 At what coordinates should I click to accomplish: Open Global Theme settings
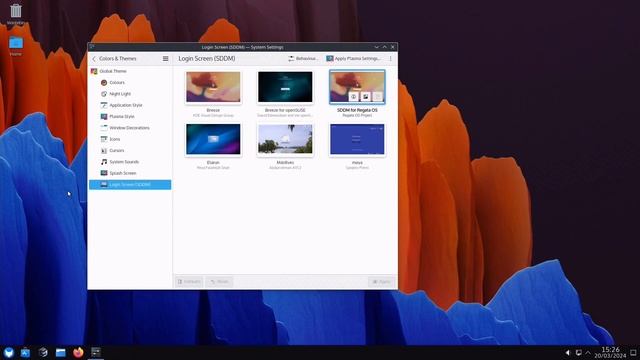tap(130, 71)
